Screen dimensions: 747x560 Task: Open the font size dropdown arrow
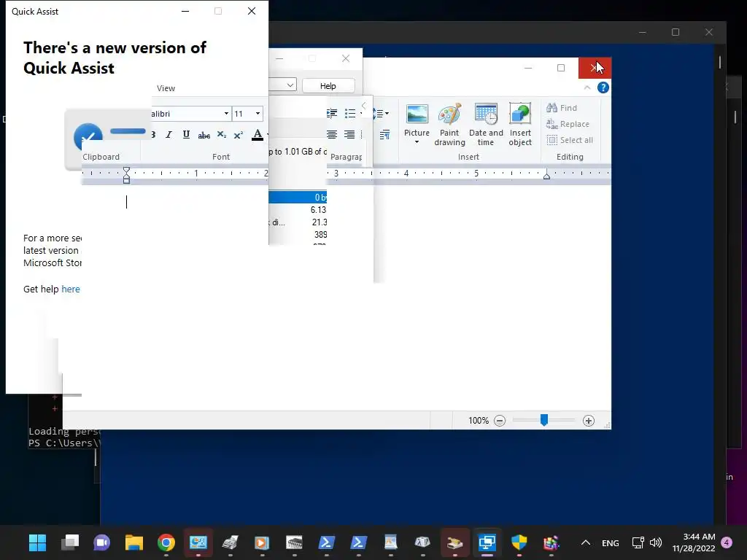point(258,113)
